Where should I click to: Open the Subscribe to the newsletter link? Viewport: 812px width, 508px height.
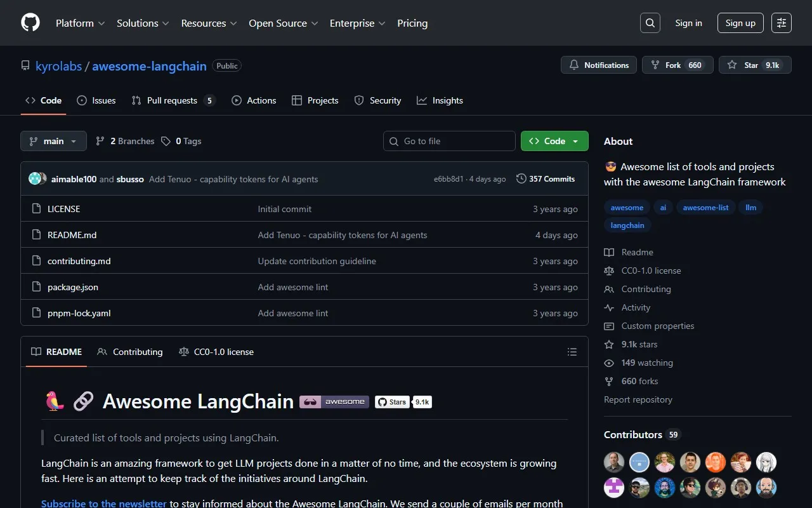point(103,502)
